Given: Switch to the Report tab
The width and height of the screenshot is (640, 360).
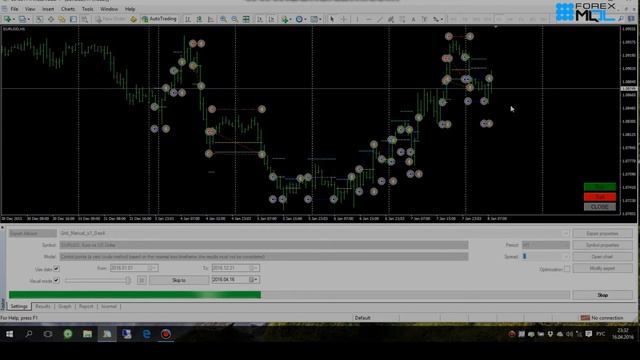Looking at the screenshot, I should (x=86, y=306).
